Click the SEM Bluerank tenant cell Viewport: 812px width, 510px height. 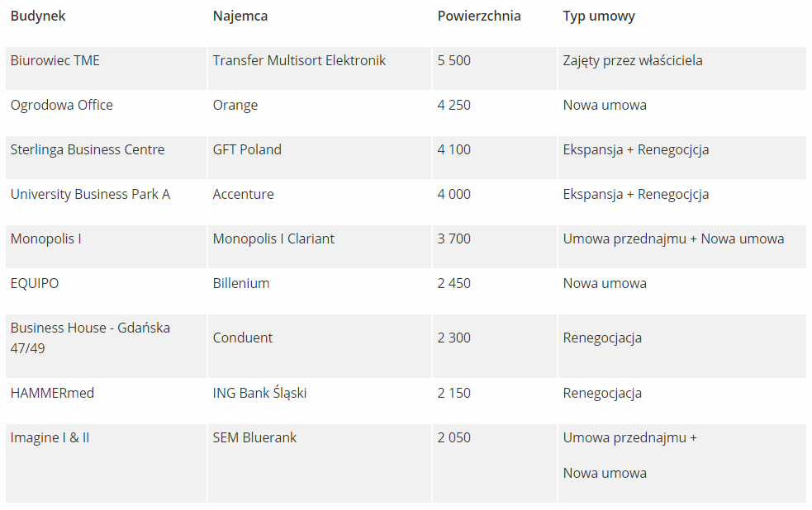point(254,437)
